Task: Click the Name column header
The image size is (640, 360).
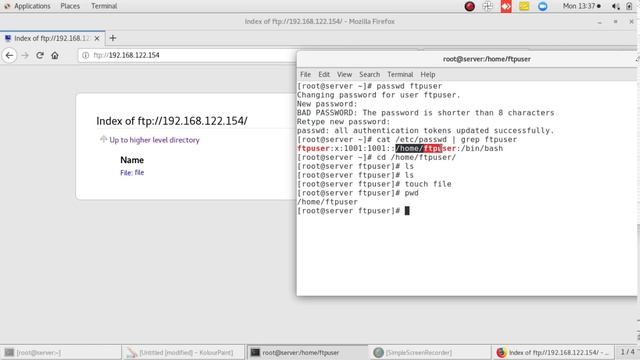Action: tap(132, 160)
